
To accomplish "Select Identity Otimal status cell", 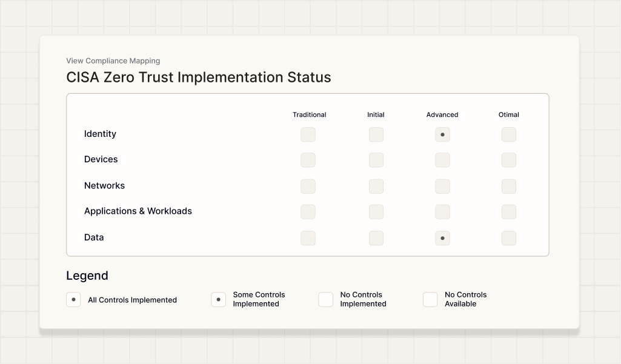I will pos(509,134).
